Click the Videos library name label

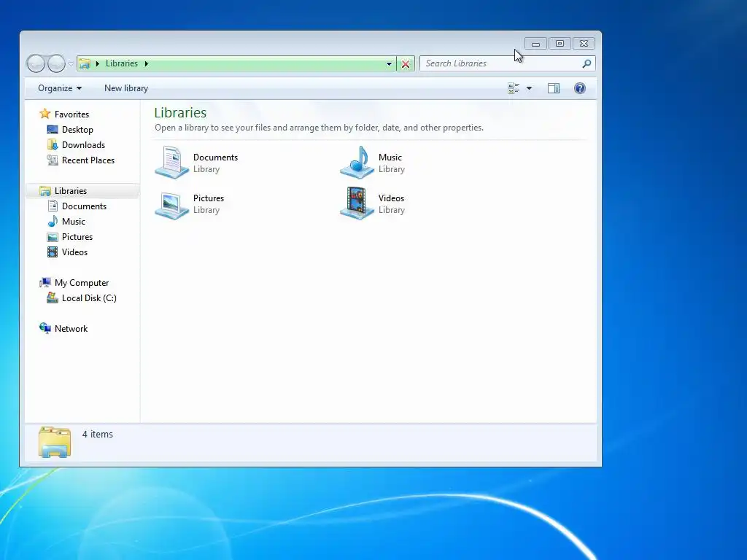point(391,198)
